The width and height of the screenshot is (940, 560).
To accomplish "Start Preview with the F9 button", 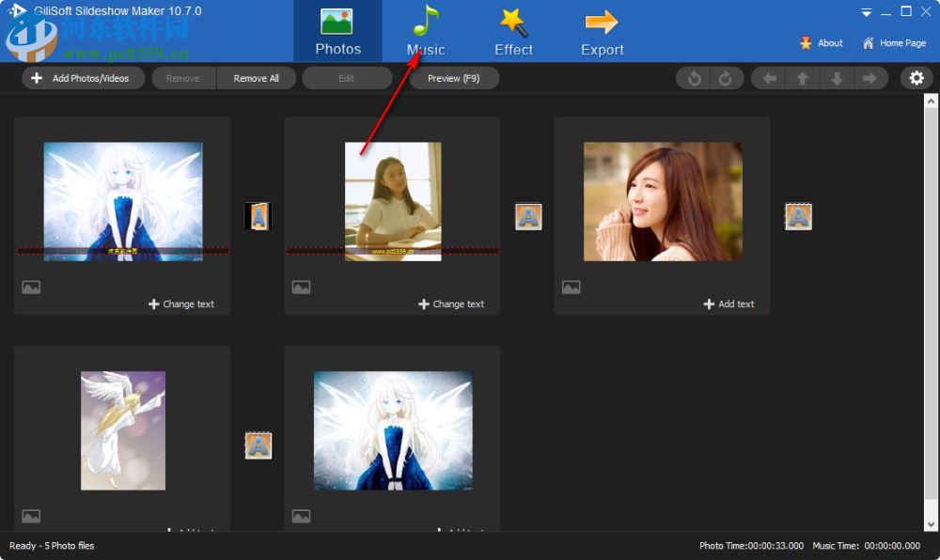I will point(454,78).
